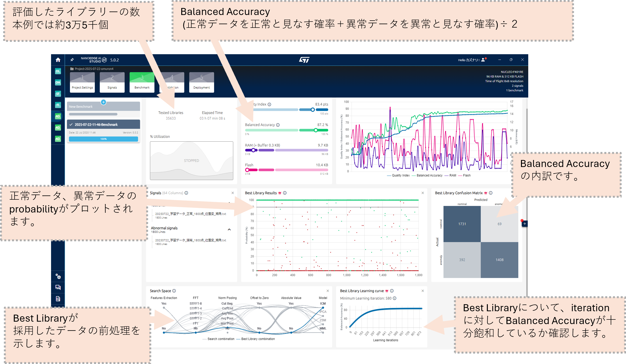The image size is (626, 364).
Task: Open the settings gears icon in sidebar
Action: pos(58,276)
